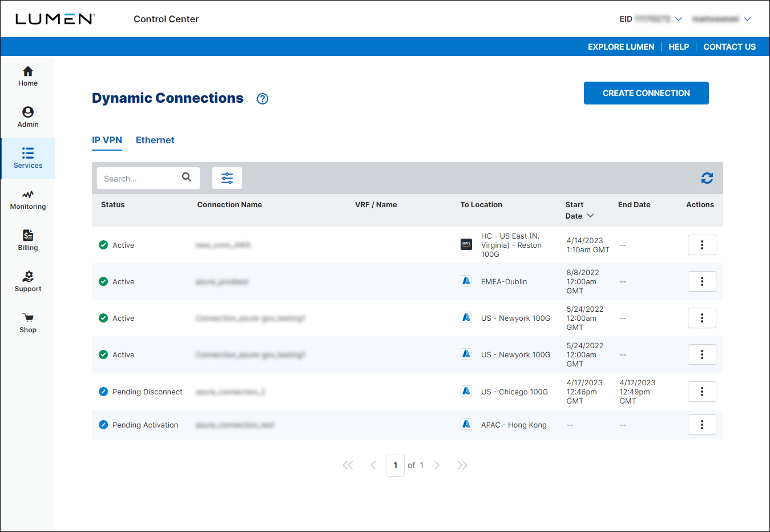Go to the last page arrow
Screen dimensions: 770x532
tap(462, 465)
